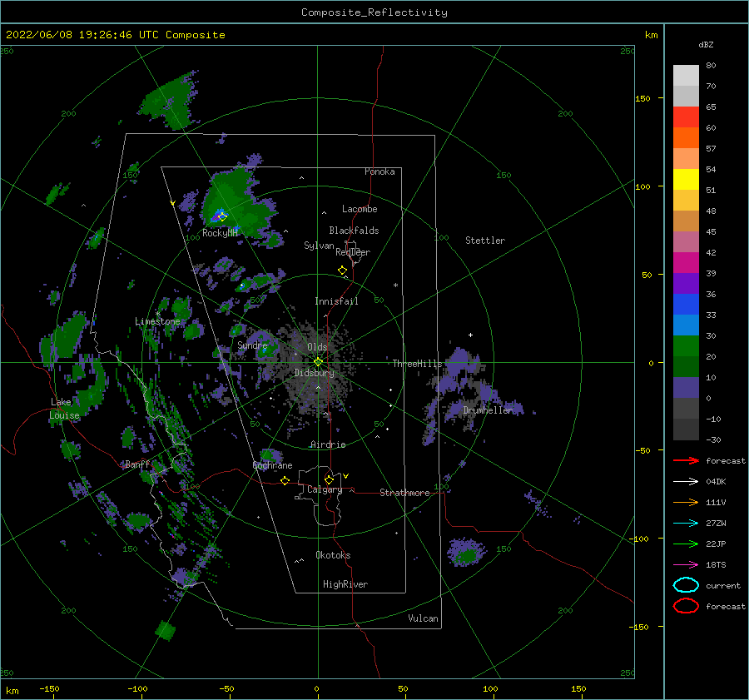749x700 pixels.
Task: Select the light gray 80-70 dBZ swatch
Action: coord(686,76)
